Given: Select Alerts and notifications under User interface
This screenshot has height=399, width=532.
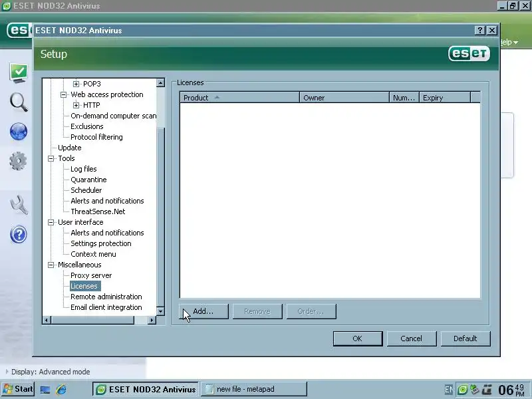Looking at the screenshot, I should pyautogui.click(x=107, y=233).
